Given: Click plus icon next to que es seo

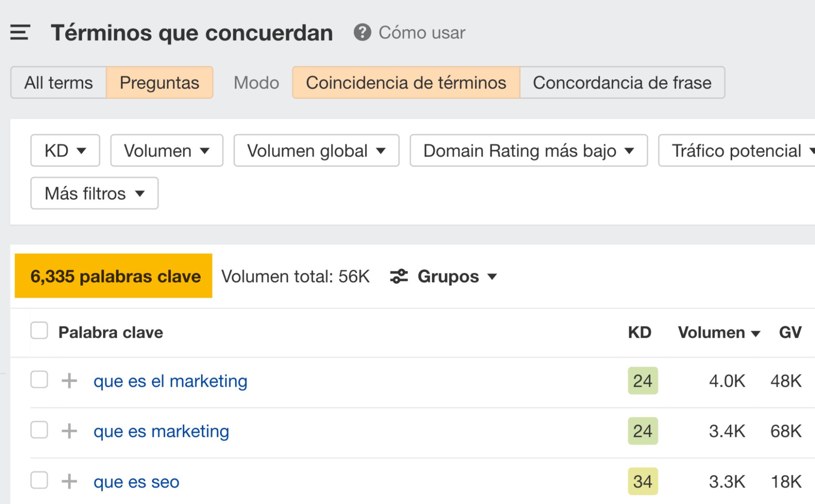Looking at the screenshot, I should point(70,482).
